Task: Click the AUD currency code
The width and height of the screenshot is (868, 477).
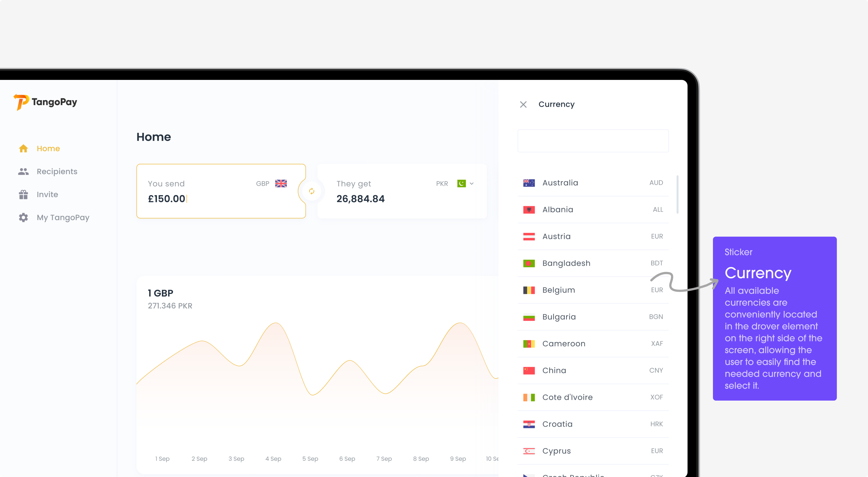Action: click(656, 182)
